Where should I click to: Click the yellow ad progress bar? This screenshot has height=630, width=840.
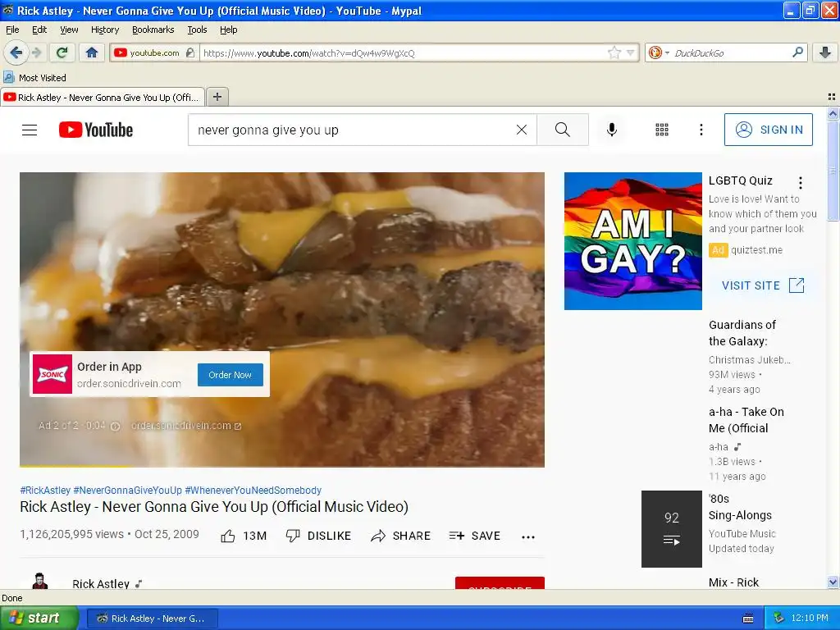(x=75, y=466)
